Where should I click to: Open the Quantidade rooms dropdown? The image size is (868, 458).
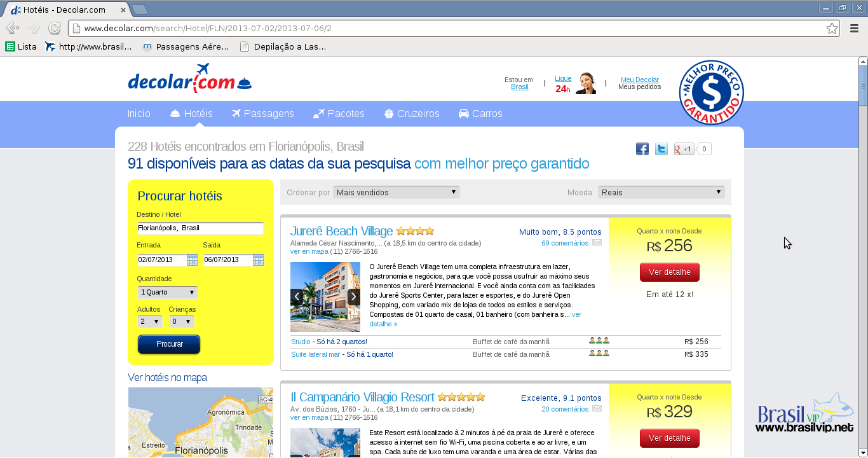(168, 292)
